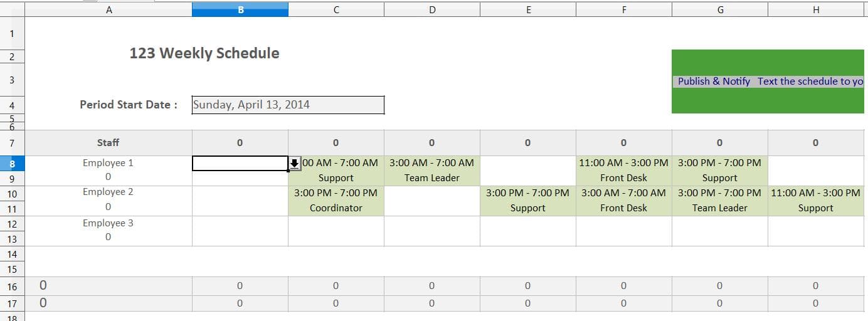Select Employee 1 name cell

coord(108,163)
